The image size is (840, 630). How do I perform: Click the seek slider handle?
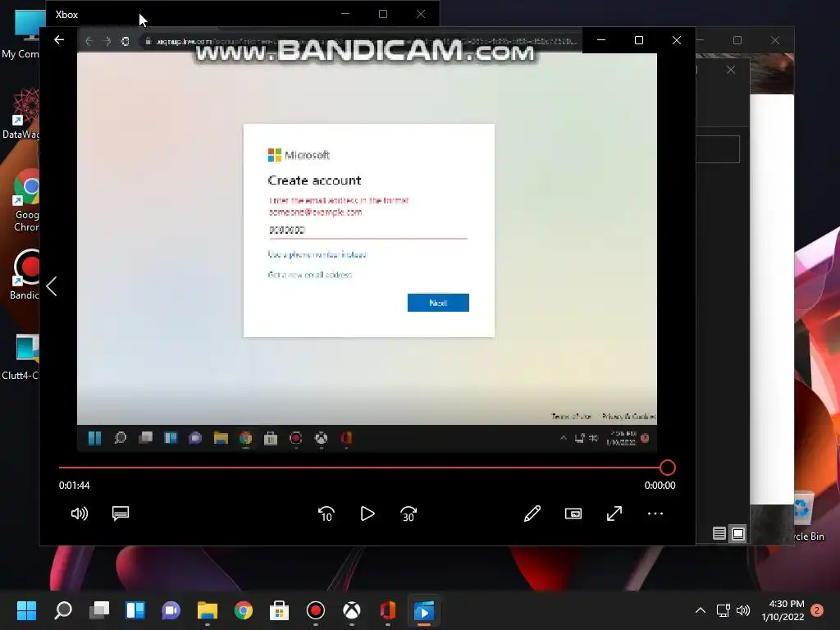click(x=668, y=468)
